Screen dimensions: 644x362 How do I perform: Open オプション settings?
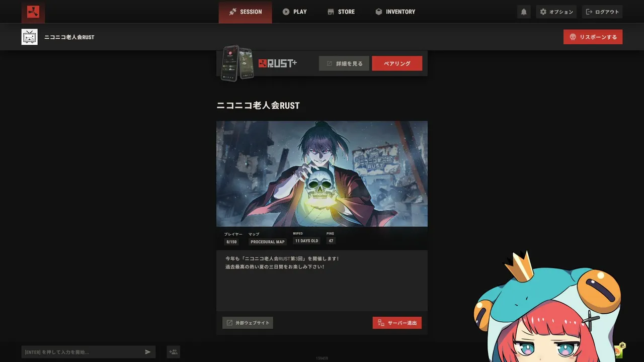pyautogui.click(x=556, y=12)
